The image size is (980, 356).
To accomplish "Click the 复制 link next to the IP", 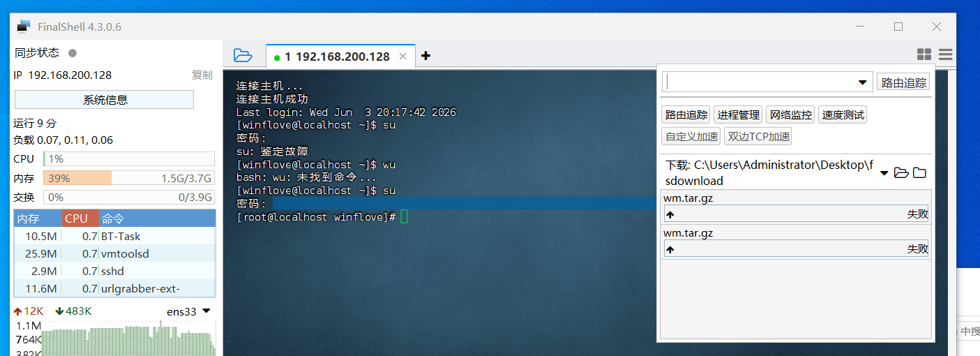I will [202, 75].
